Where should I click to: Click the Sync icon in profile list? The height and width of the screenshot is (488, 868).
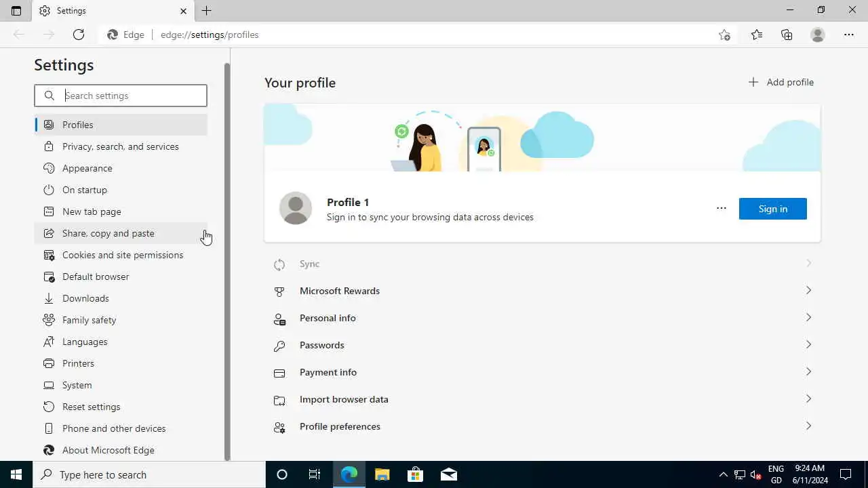(279, 264)
